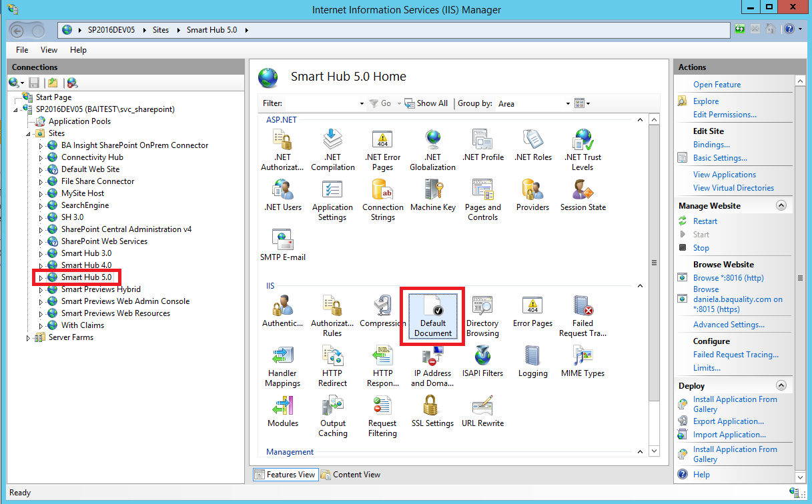
Task: Open the Directory Browsing icon
Action: click(x=482, y=315)
